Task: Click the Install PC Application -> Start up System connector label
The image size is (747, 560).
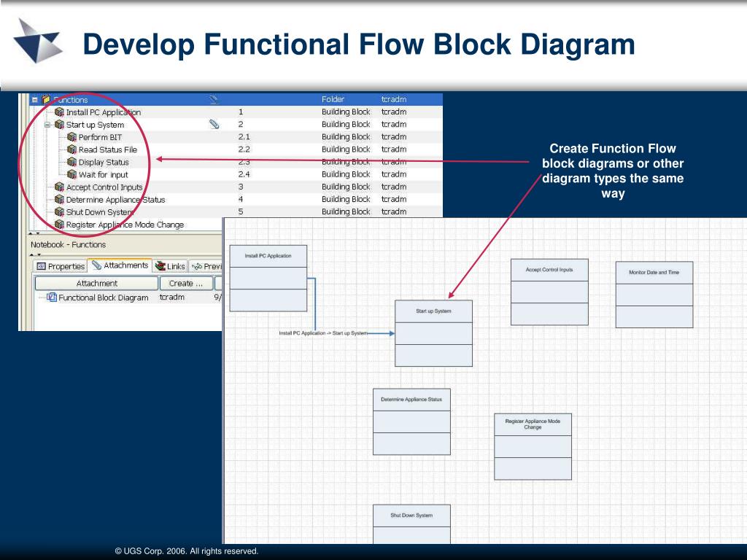Action: (x=323, y=333)
